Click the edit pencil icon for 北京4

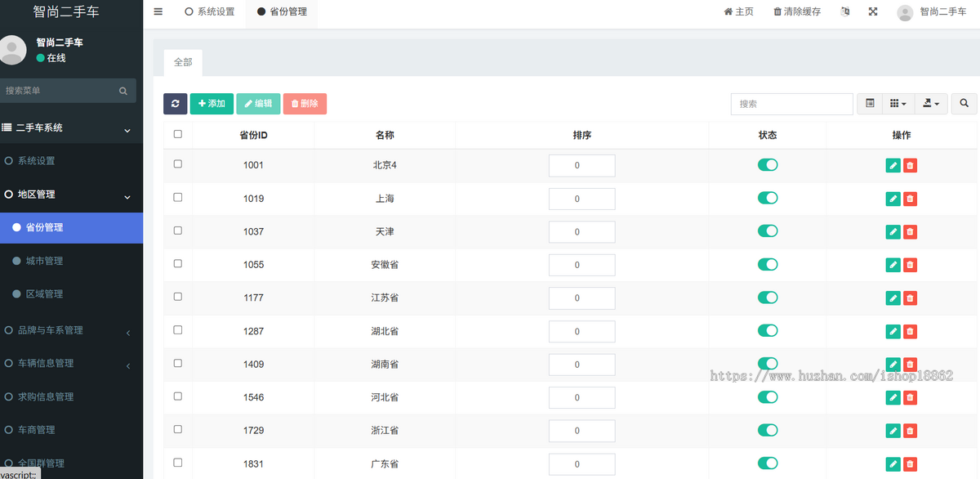point(893,166)
